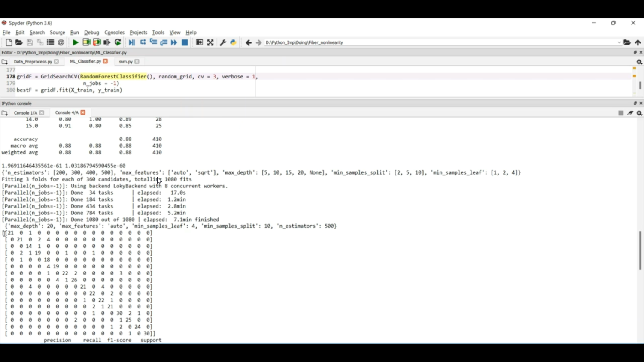Select the Run current cell icon
Screen dimensions: 644x362
(x=86, y=42)
